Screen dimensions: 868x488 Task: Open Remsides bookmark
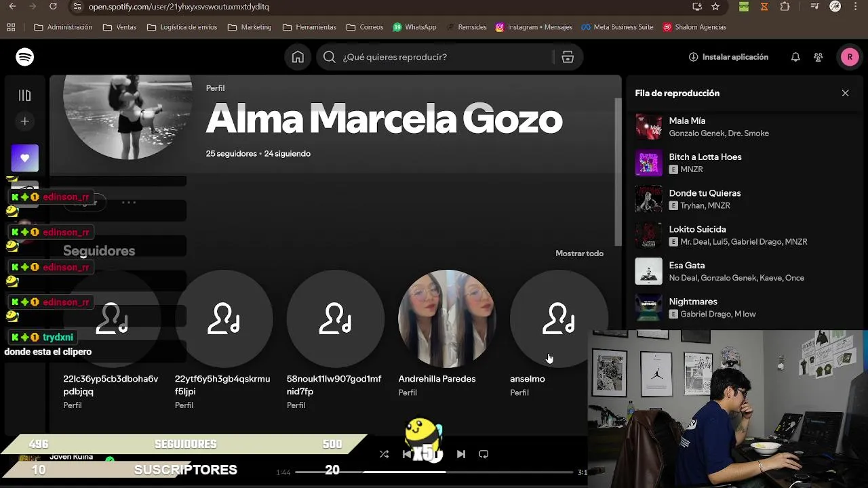pos(467,27)
